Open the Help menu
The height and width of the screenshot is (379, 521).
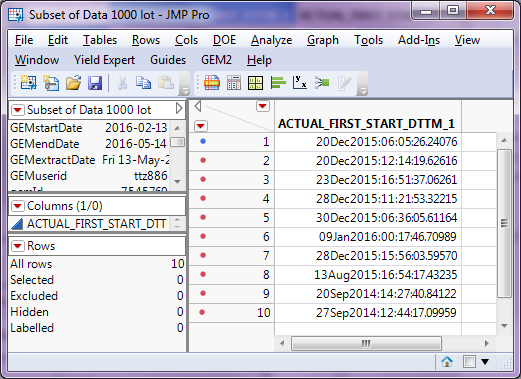click(259, 60)
